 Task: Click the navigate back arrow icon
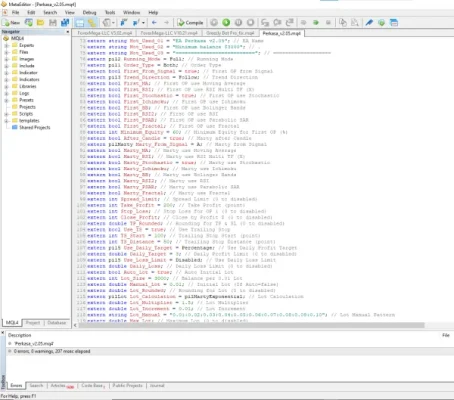(x=154, y=23)
